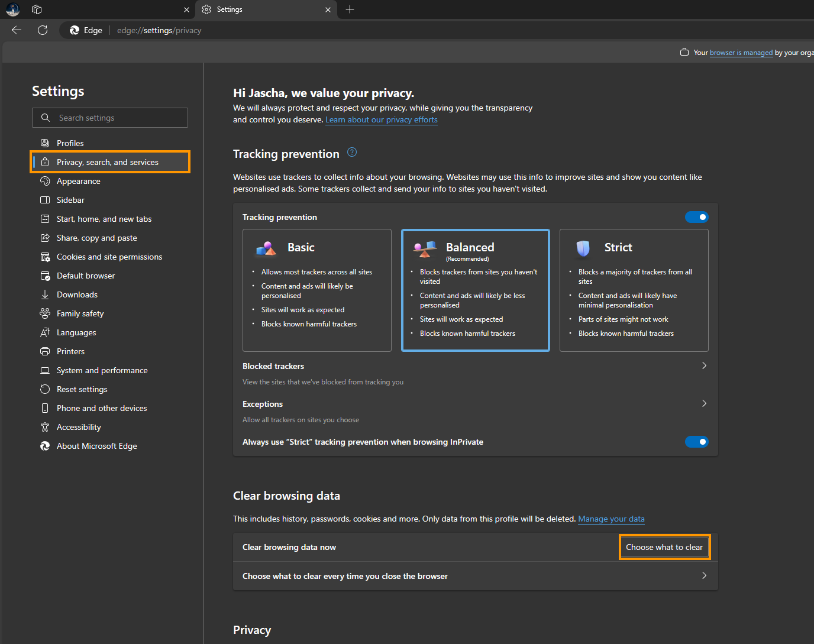Click the Exceptions title
Screen dimensions: 814x644
[x=263, y=404]
